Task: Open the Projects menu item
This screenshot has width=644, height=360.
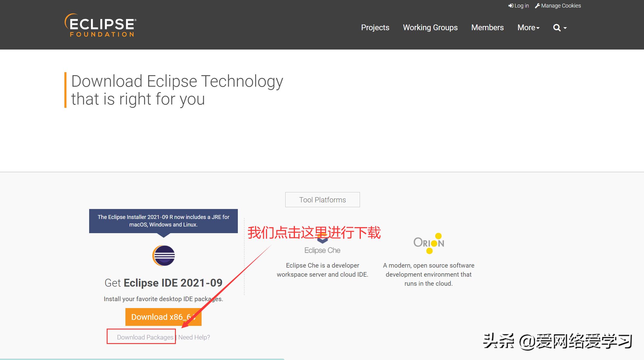Action: point(375,27)
